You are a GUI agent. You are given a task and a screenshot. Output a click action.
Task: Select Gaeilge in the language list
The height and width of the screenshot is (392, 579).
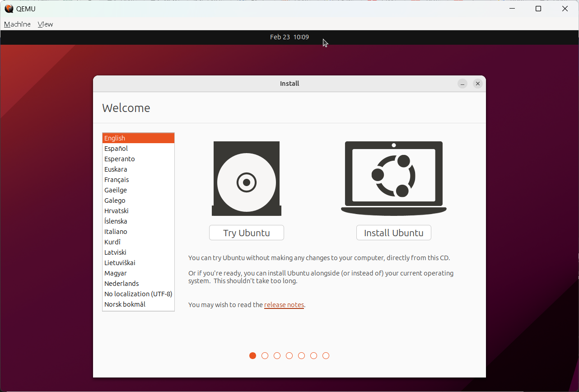pos(138,190)
